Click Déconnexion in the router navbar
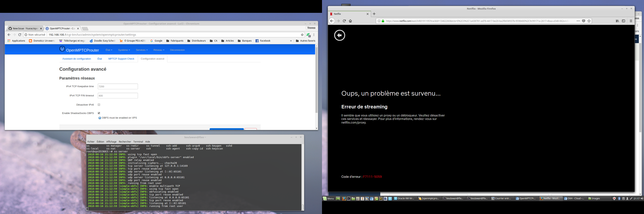Image resolution: width=644 pixels, height=214 pixels. pos(177,50)
